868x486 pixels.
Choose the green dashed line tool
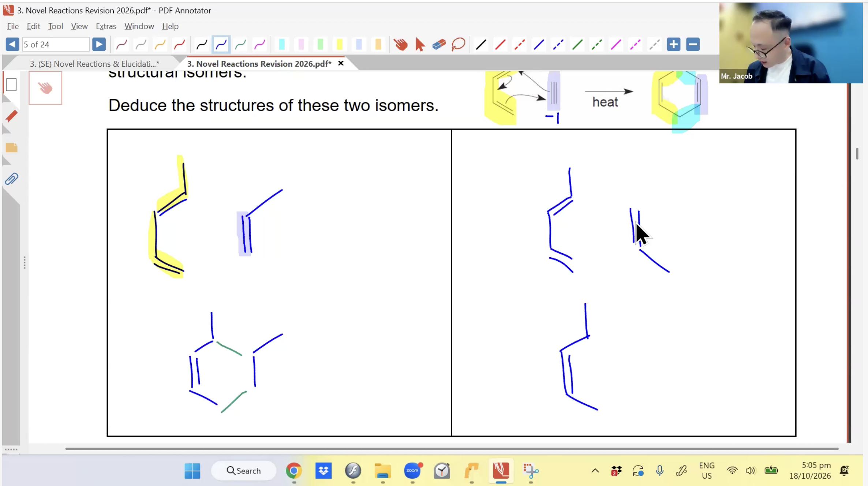click(x=597, y=45)
